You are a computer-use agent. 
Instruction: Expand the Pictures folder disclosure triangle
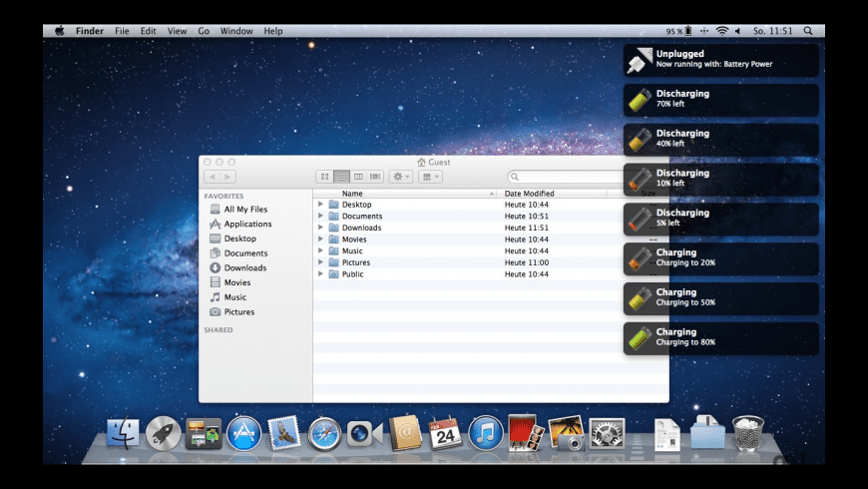(320, 262)
